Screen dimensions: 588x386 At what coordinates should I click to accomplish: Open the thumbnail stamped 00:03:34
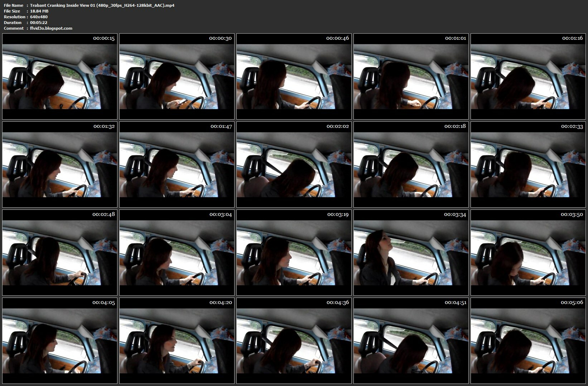pos(411,252)
